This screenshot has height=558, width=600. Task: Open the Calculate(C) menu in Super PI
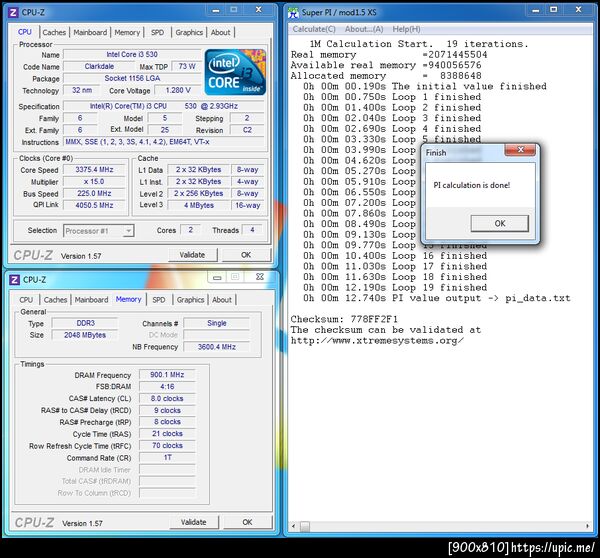click(x=314, y=29)
